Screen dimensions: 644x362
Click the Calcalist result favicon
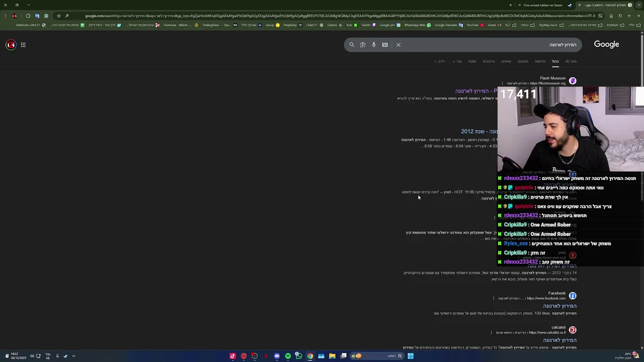[x=573, y=330]
